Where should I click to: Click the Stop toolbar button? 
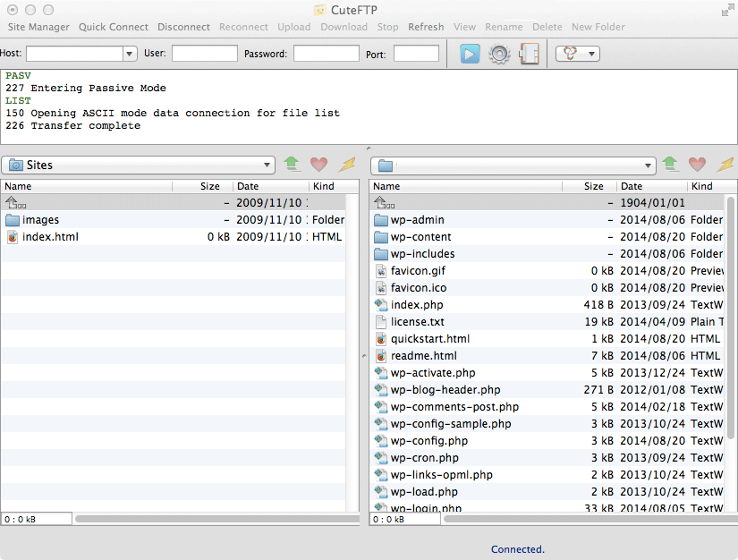coord(388,27)
